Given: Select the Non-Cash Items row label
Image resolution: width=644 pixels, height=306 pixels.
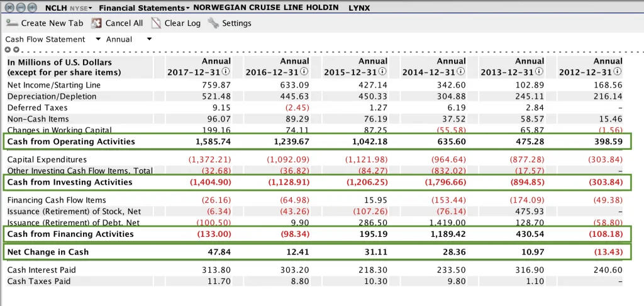Looking at the screenshot, I should click(38, 119).
